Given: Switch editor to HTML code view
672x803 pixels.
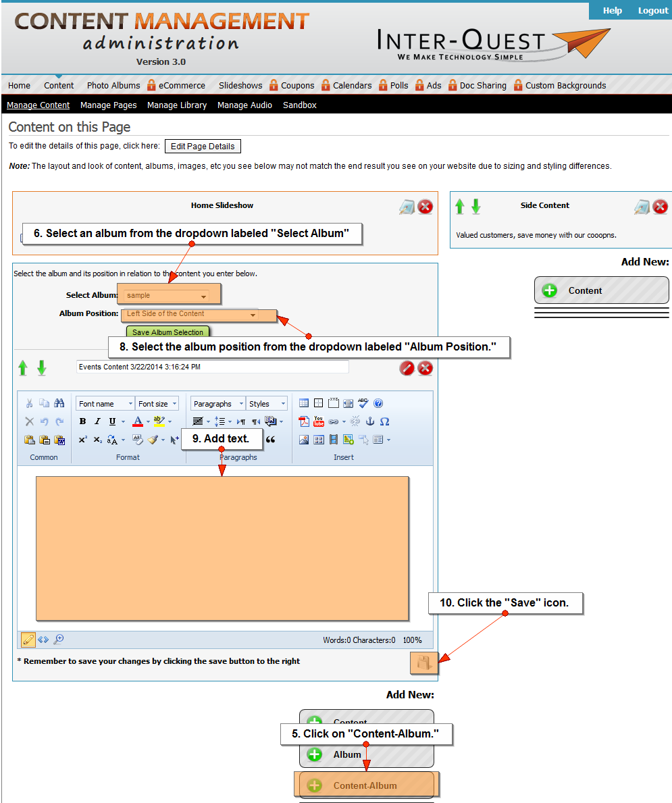Looking at the screenshot, I should coord(43,640).
